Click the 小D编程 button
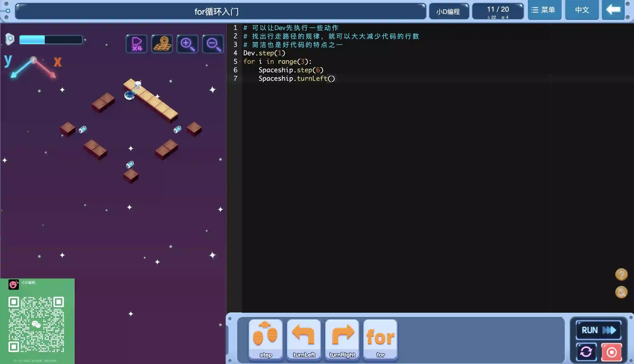 click(449, 11)
